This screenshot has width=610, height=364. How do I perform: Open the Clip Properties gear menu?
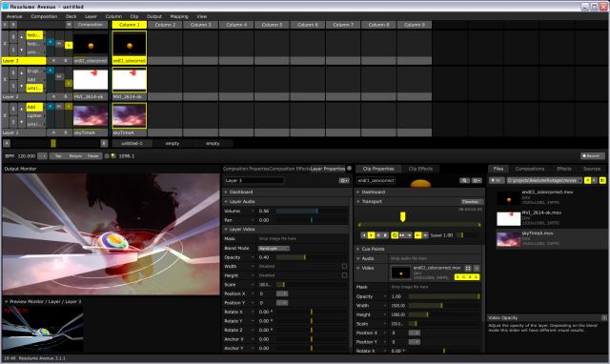(x=477, y=180)
